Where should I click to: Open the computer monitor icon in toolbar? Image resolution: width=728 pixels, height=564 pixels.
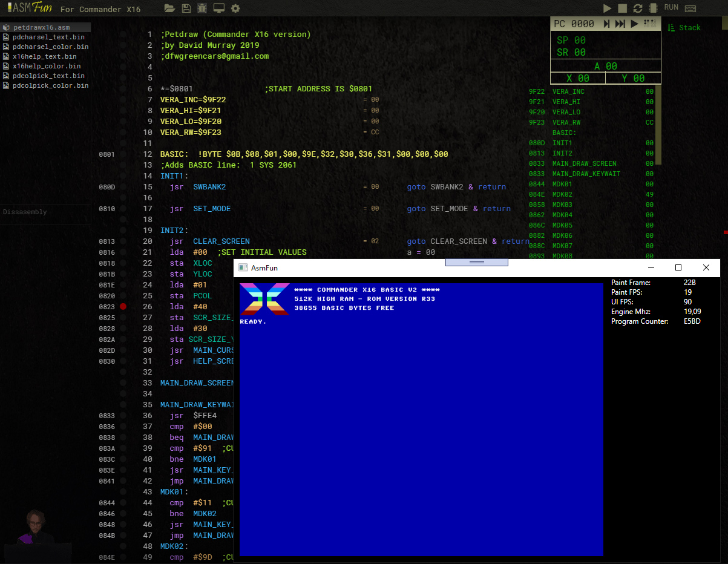[x=219, y=8]
